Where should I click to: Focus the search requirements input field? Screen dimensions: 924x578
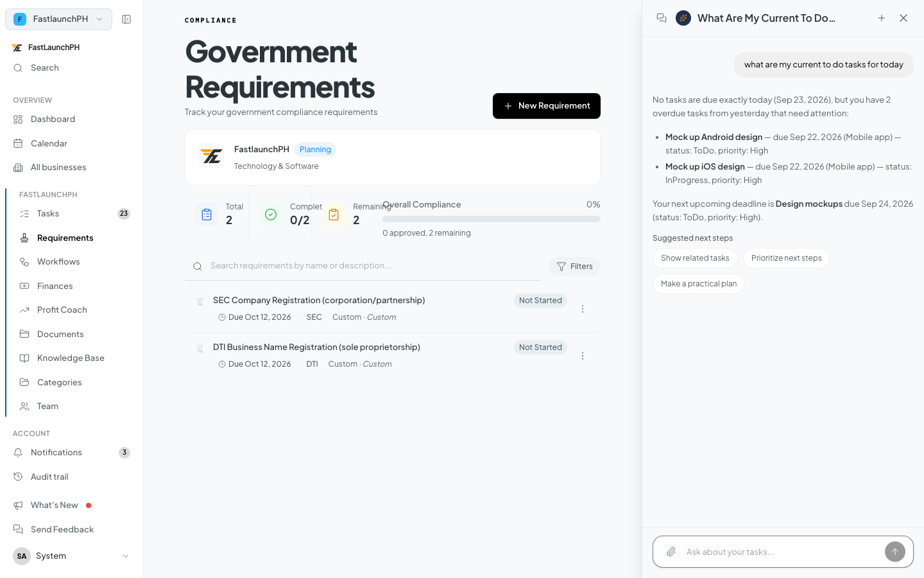363,266
